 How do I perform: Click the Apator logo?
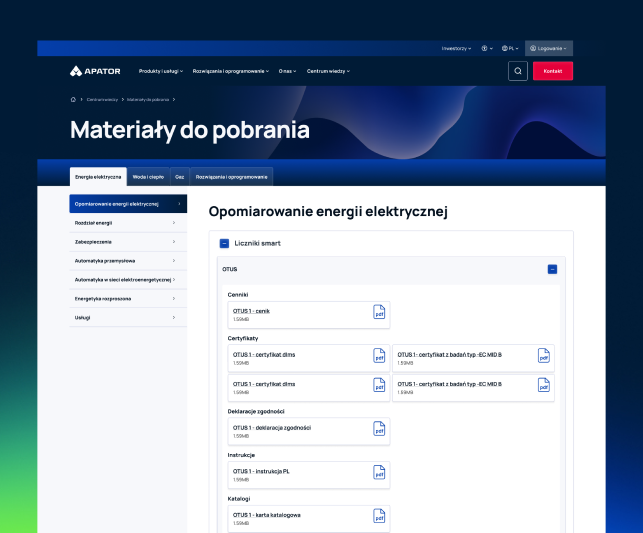[x=95, y=71]
